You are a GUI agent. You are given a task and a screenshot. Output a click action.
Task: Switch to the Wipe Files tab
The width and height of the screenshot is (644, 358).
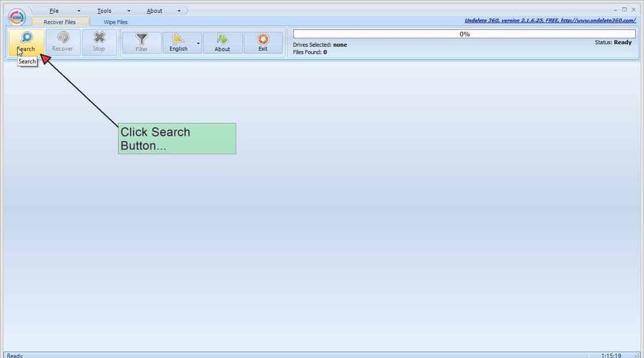116,22
